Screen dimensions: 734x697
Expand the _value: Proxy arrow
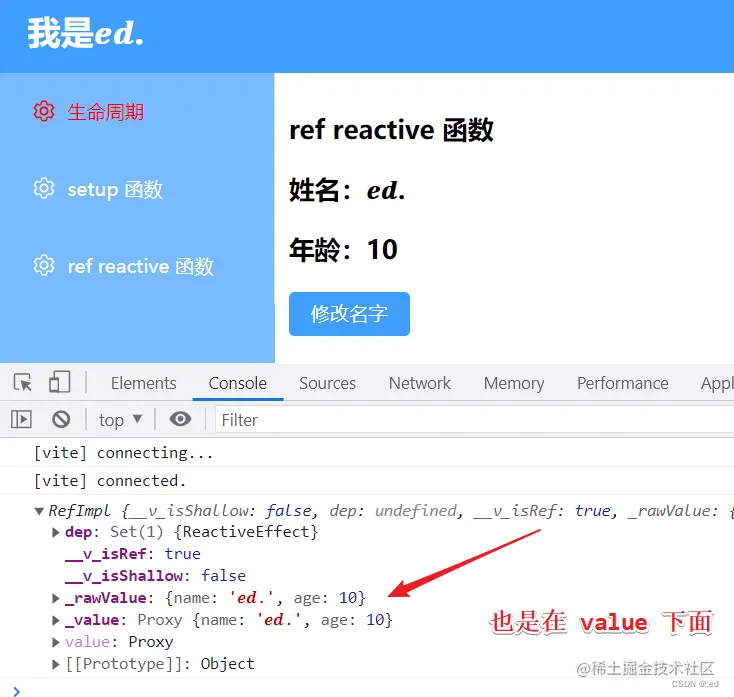point(56,620)
